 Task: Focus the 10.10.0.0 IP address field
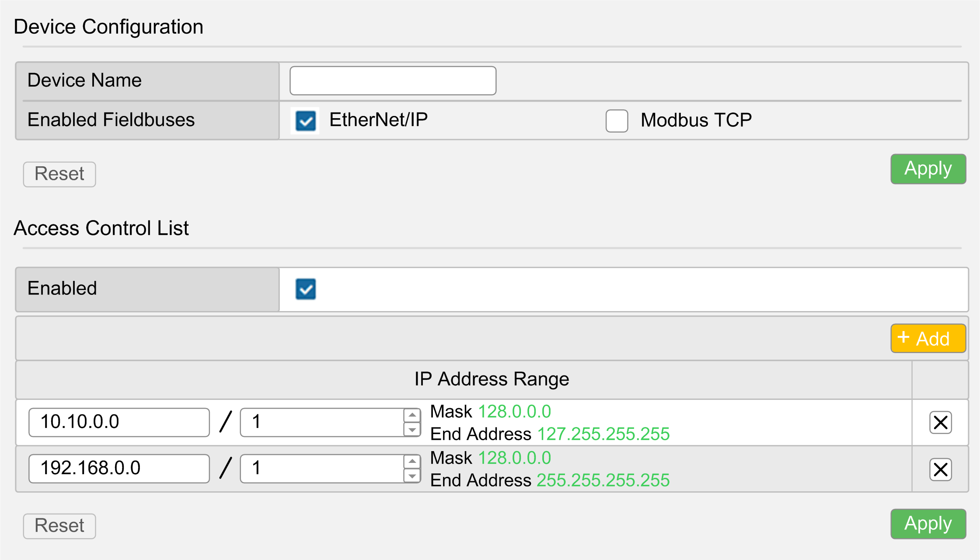tap(119, 422)
